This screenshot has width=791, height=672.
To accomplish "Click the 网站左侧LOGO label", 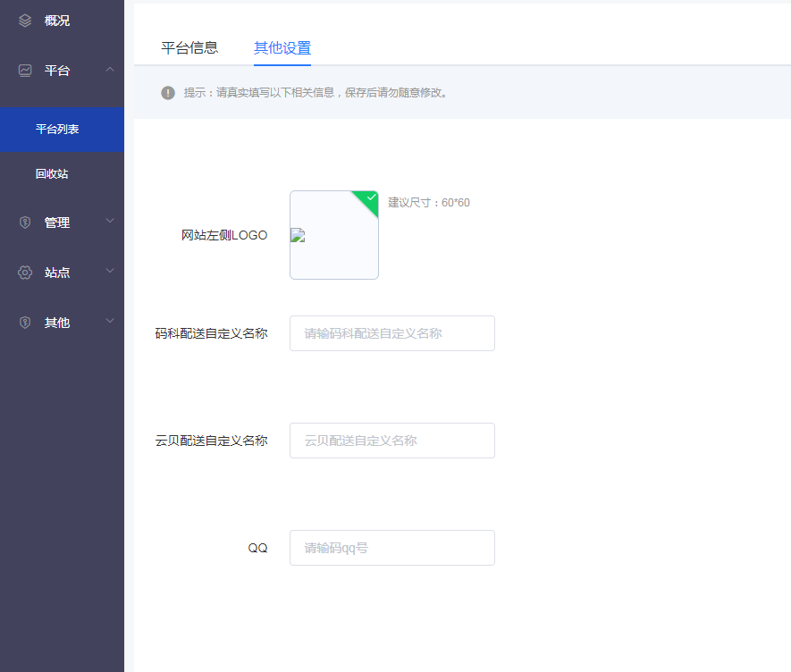I will click(224, 235).
